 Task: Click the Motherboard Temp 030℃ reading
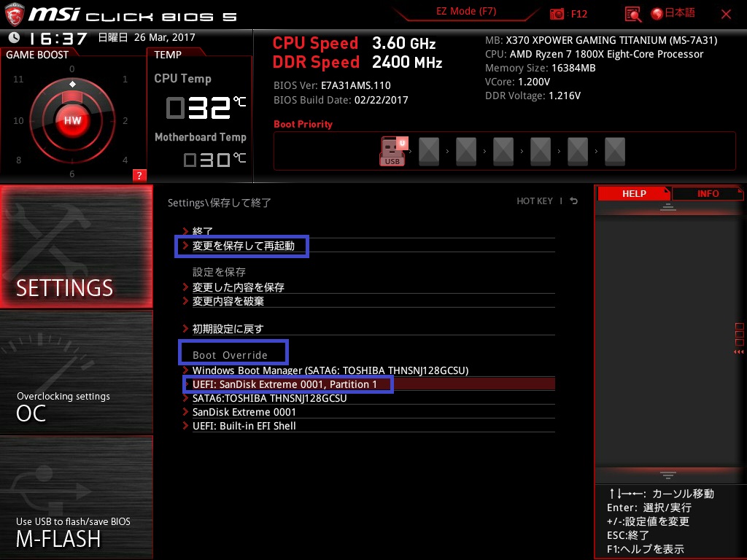pos(214,160)
